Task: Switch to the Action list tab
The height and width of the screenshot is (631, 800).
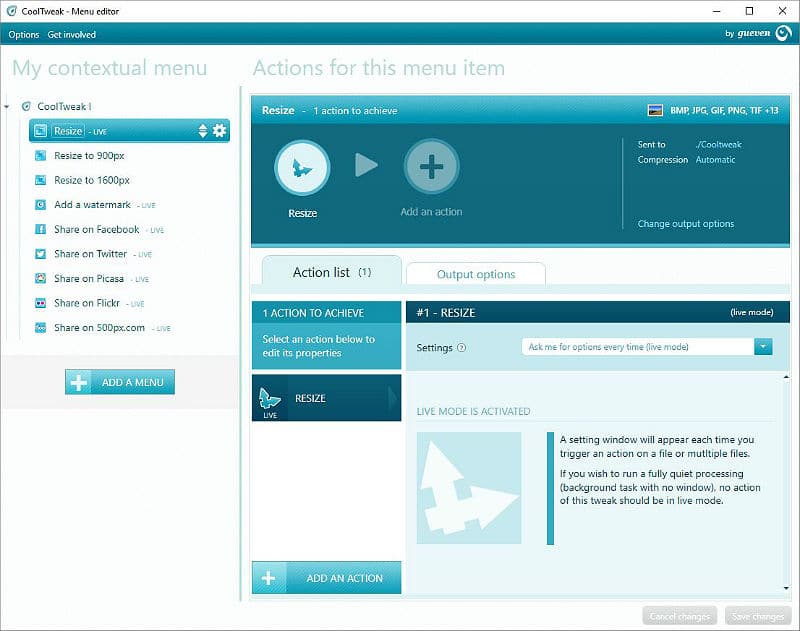Action: coord(332,271)
